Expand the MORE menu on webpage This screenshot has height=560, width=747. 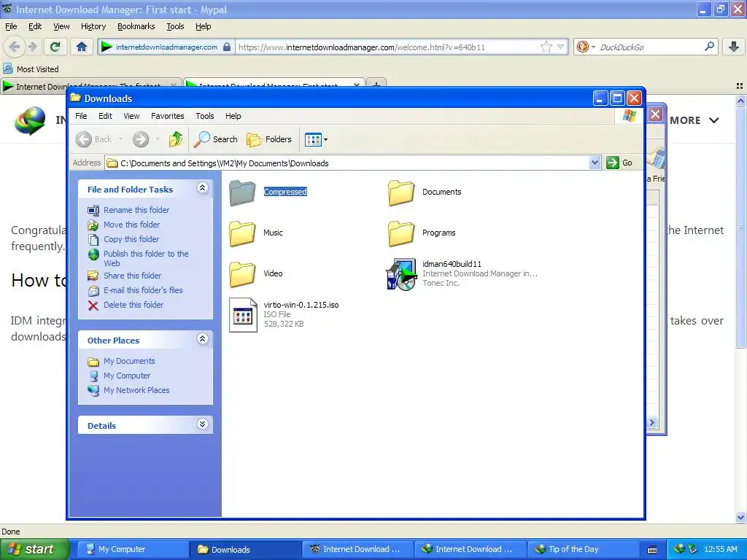click(694, 120)
